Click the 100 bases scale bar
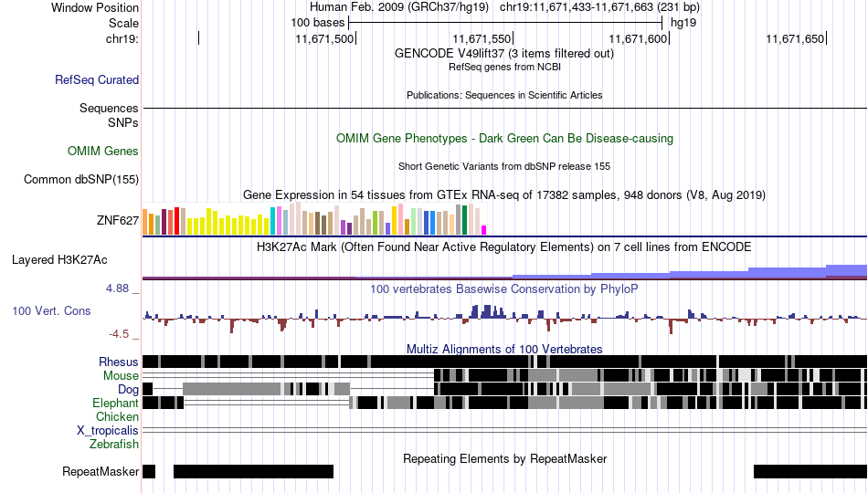868x493 pixels. click(505, 23)
